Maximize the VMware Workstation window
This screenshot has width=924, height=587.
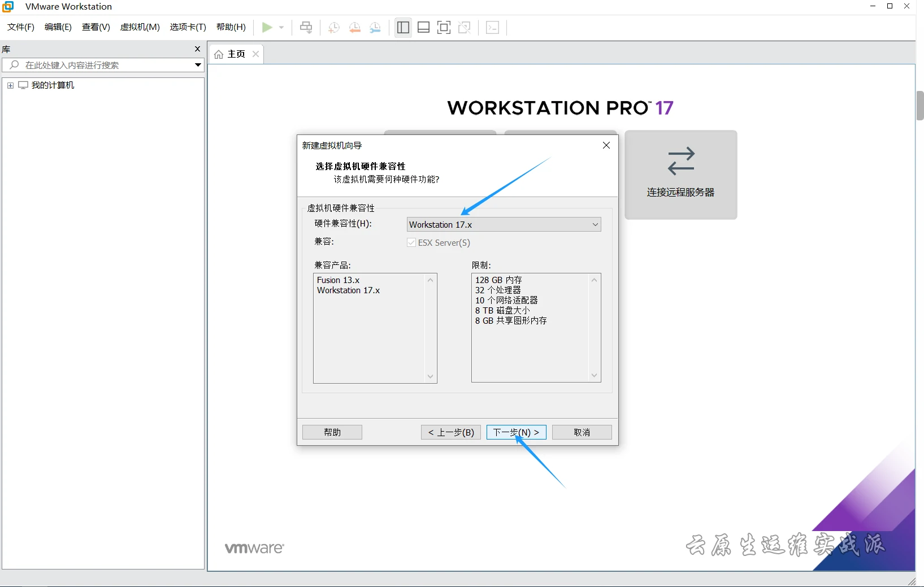pyautogui.click(x=890, y=6)
